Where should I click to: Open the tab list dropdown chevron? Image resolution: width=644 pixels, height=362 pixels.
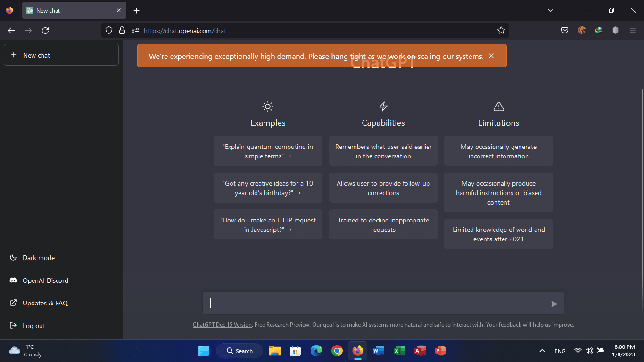tap(551, 10)
